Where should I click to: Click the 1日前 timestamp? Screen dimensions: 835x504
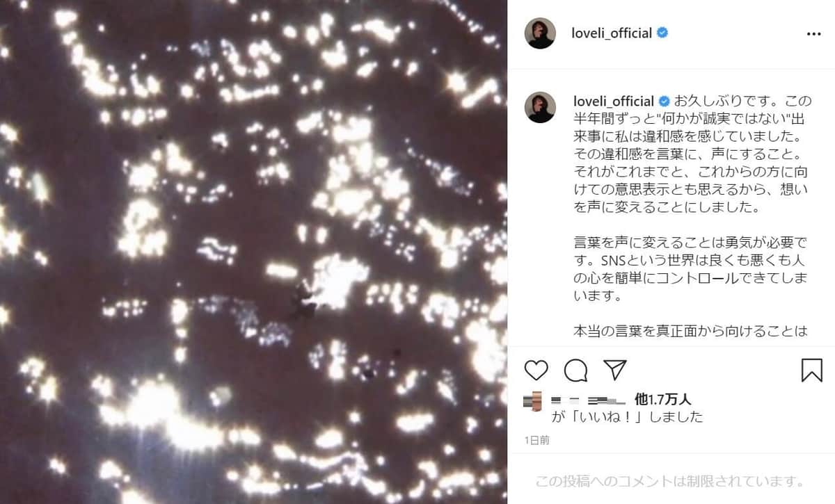(536, 439)
